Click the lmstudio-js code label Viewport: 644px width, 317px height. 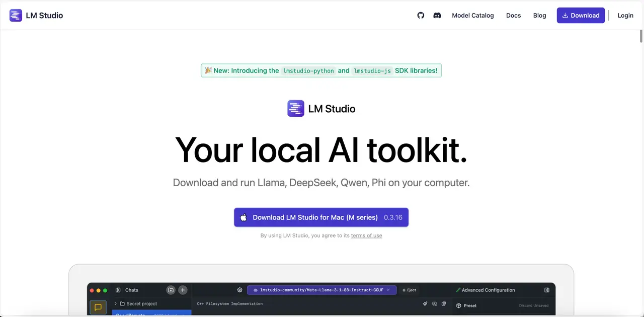click(x=372, y=71)
